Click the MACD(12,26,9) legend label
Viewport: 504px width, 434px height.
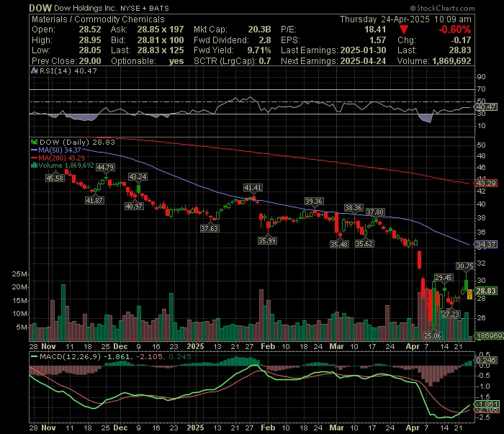tap(71, 356)
